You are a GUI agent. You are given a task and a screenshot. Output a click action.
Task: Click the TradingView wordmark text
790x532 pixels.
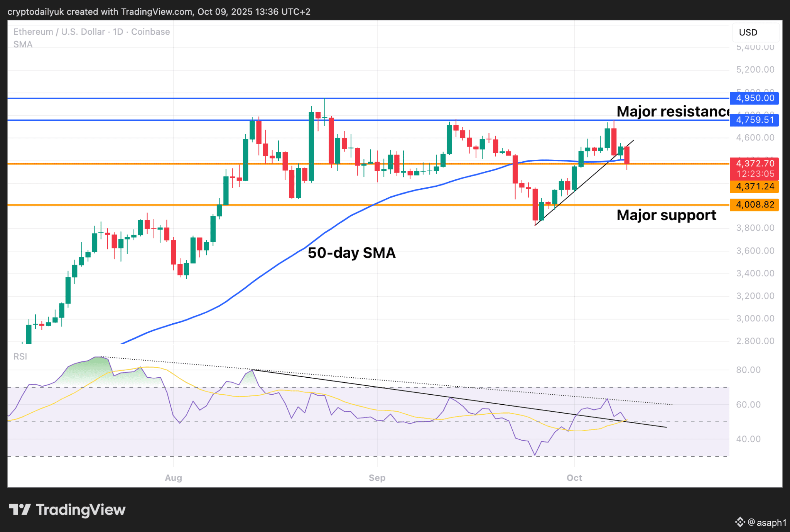81,510
